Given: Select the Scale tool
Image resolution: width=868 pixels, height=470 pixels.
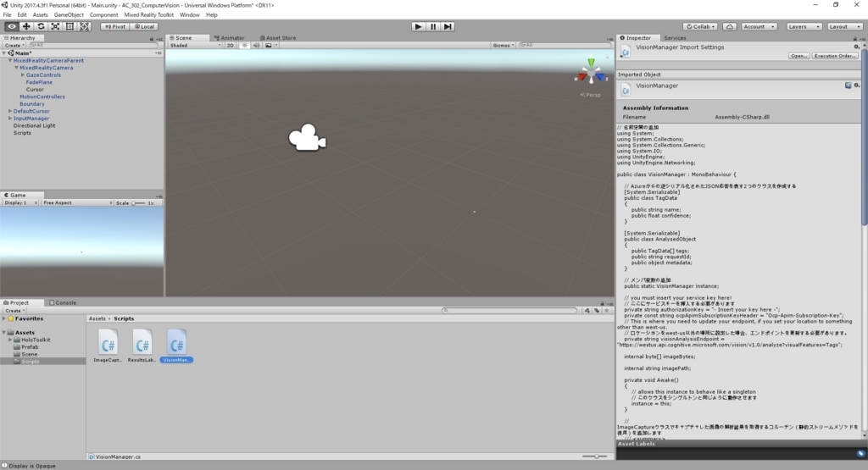Looking at the screenshot, I should pos(55,26).
